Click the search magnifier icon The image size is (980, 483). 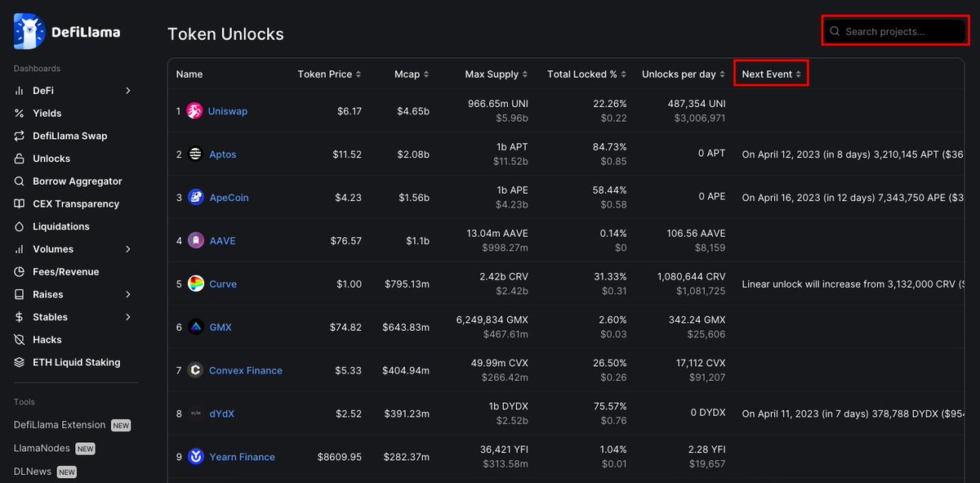pos(835,32)
